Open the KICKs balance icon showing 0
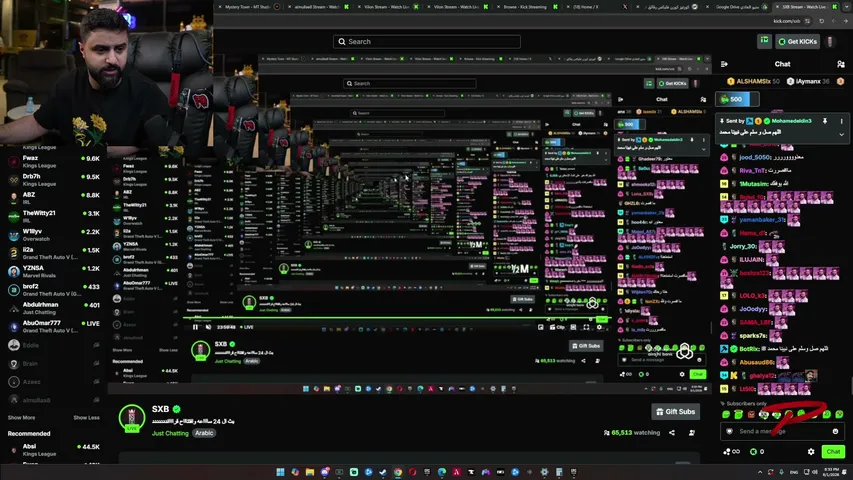The image size is (853, 480). 757,452
